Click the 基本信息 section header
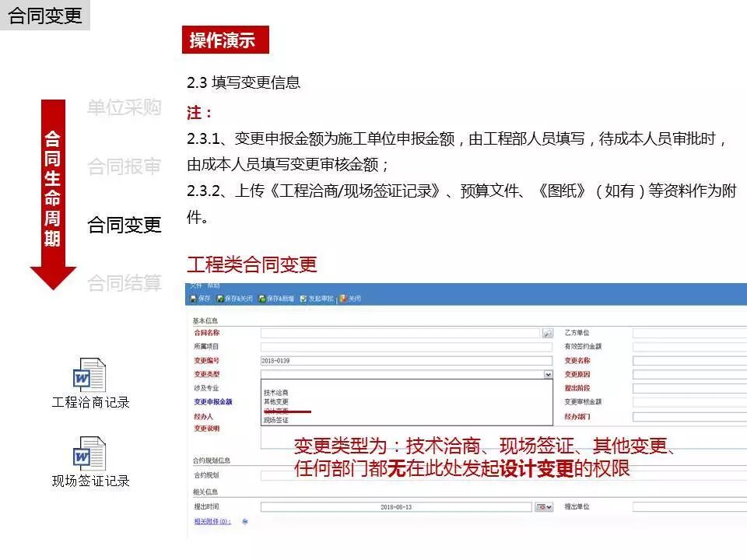Image resolution: width=747 pixels, height=560 pixels. pyautogui.click(x=205, y=321)
